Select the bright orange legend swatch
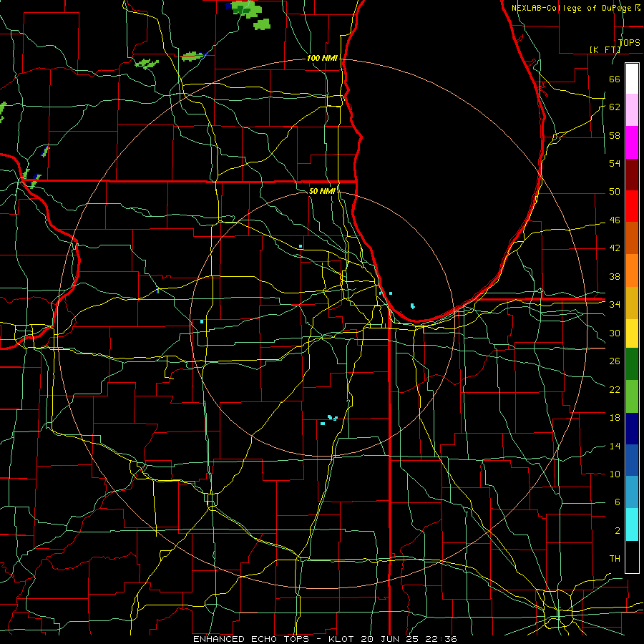This screenshot has width=644, height=644. click(x=632, y=270)
